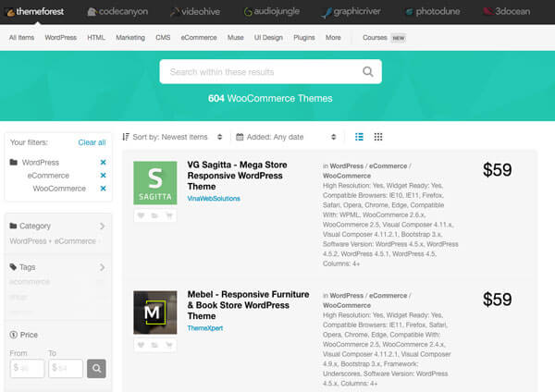Go to codecanyon marketplace
This screenshot has width=555, height=392.
point(117,12)
